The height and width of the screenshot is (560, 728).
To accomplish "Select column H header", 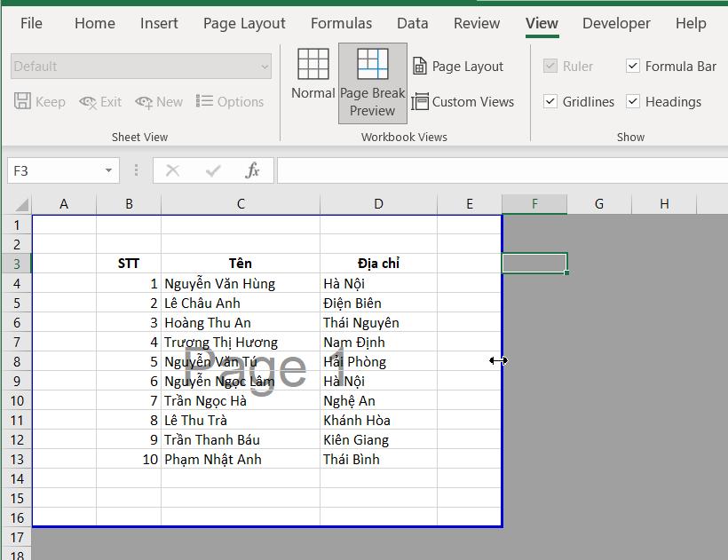I will tap(664, 204).
